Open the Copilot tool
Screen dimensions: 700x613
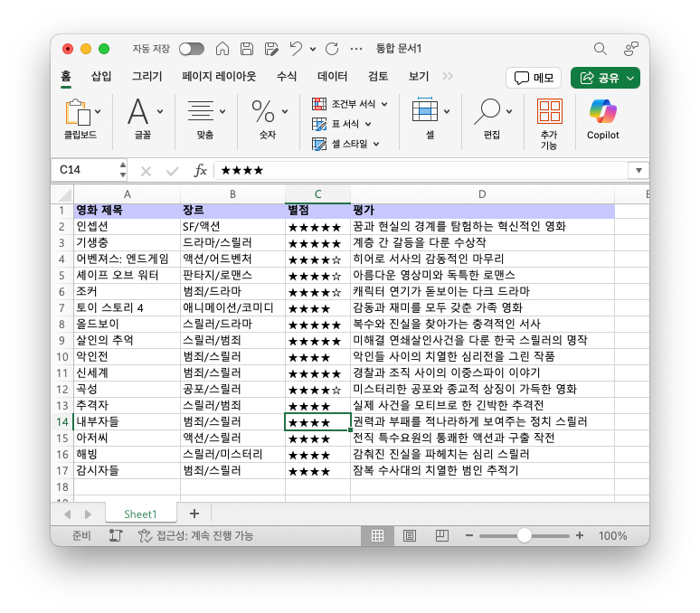point(602,117)
